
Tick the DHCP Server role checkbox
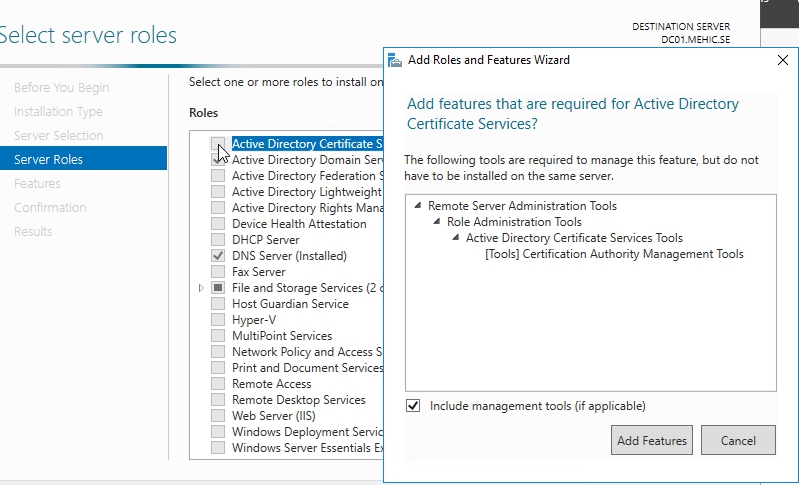(x=218, y=240)
